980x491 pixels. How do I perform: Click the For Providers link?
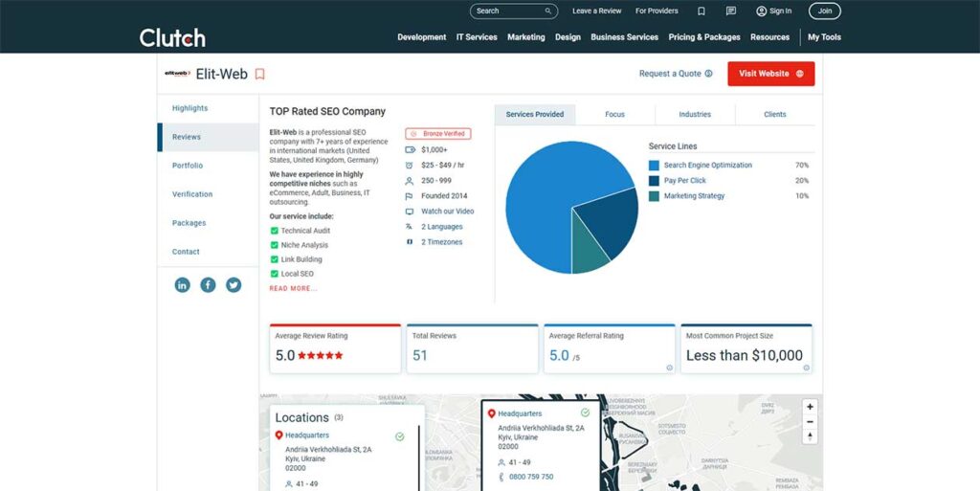pyautogui.click(x=657, y=11)
